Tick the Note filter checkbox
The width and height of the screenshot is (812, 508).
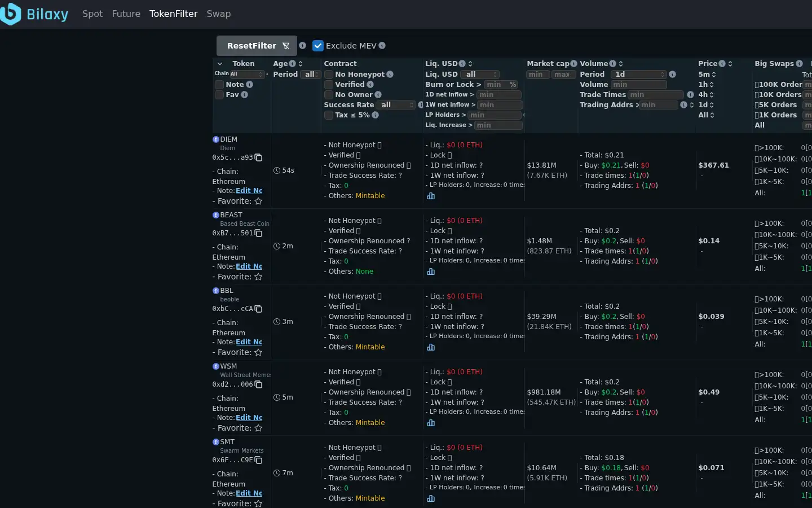click(219, 85)
